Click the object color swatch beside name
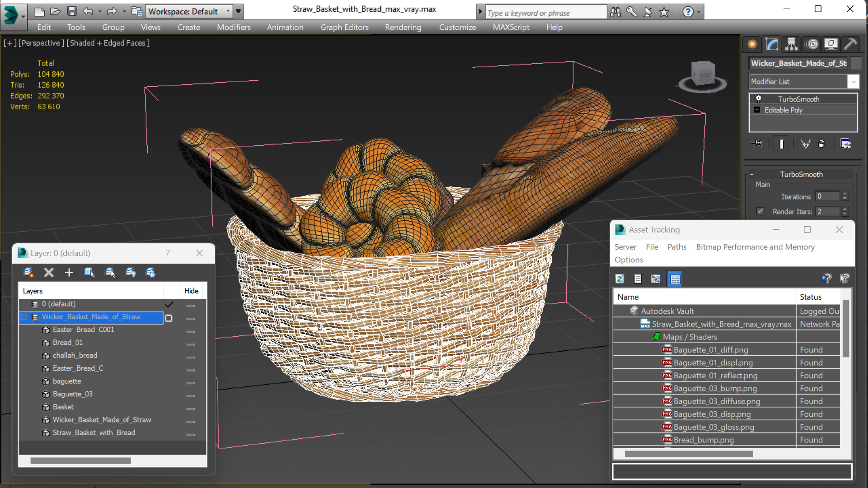 (x=856, y=63)
